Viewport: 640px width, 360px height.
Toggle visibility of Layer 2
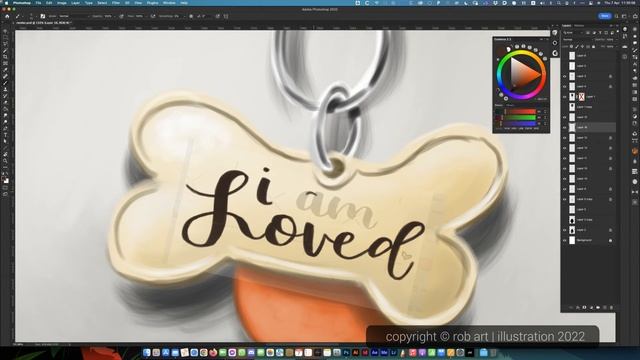pyautogui.click(x=564, y=230)
